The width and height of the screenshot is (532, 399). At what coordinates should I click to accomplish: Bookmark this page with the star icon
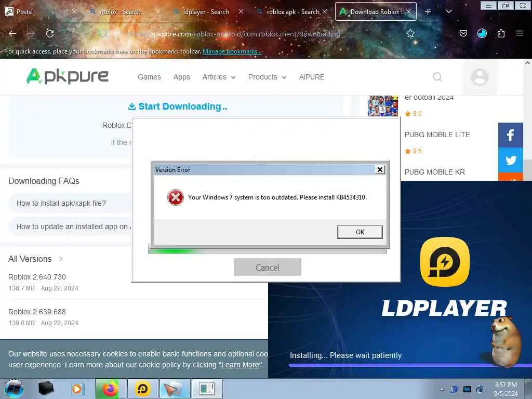coord(410,33)
